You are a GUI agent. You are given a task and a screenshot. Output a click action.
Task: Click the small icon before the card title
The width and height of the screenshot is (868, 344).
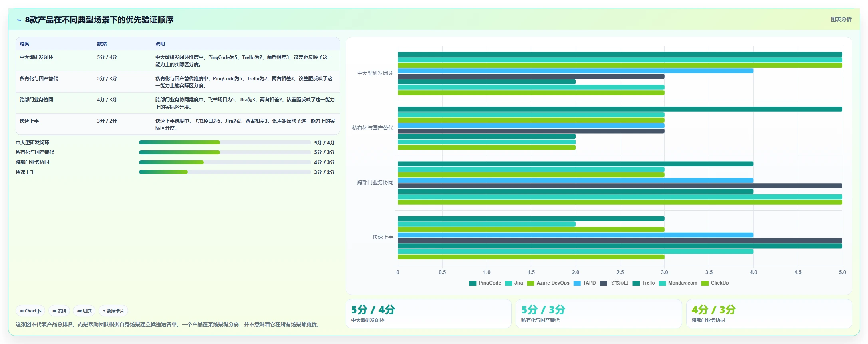pos(19,20)
